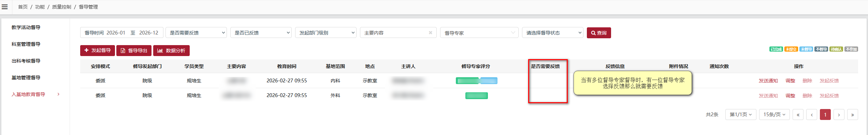Click the 反馈信息 column header
Viewport: 868px width, 135px height.
(x=615, y=66)
